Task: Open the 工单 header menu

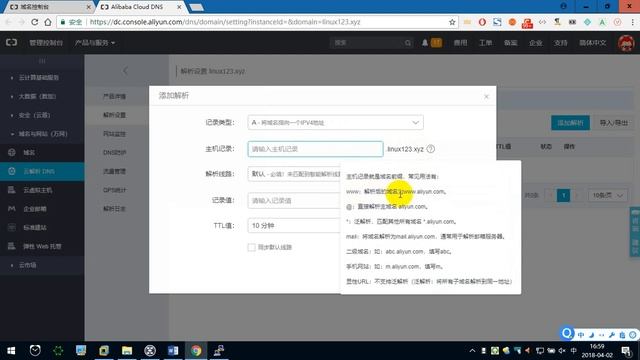Action: (x=485, y=42)
